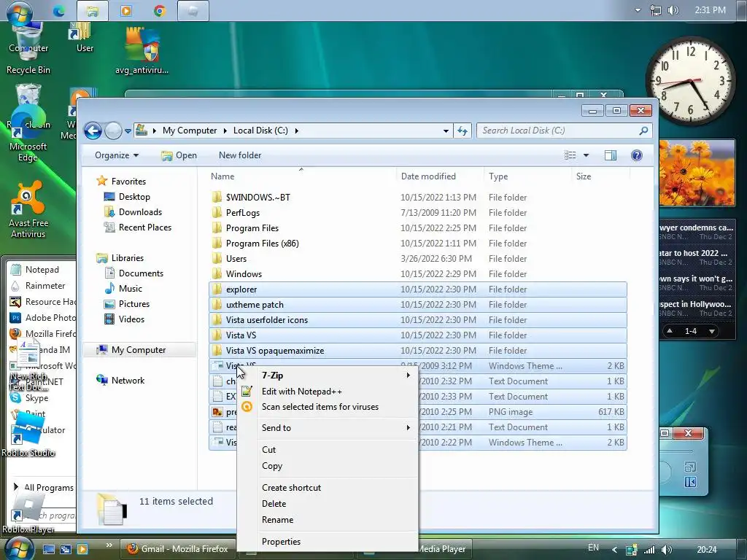Image resolution: width=747 pixels, height=560 pixels.
Task: Choose Cut in context menu
Action: point(328,449)
